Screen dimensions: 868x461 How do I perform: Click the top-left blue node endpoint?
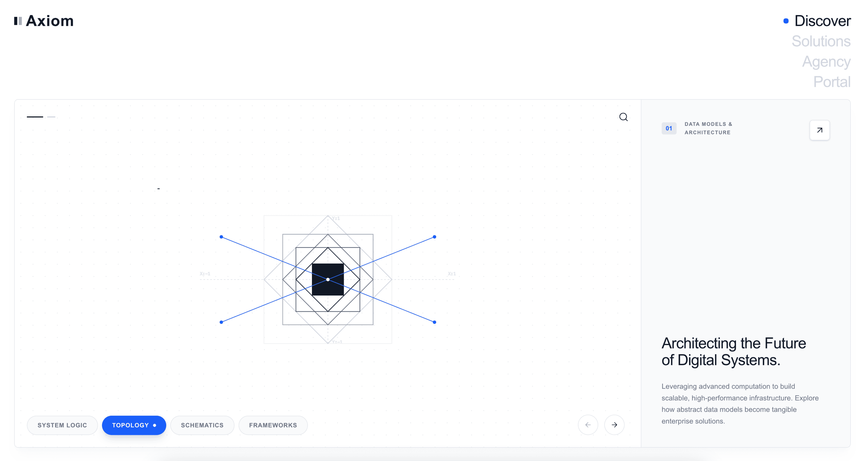221,237
